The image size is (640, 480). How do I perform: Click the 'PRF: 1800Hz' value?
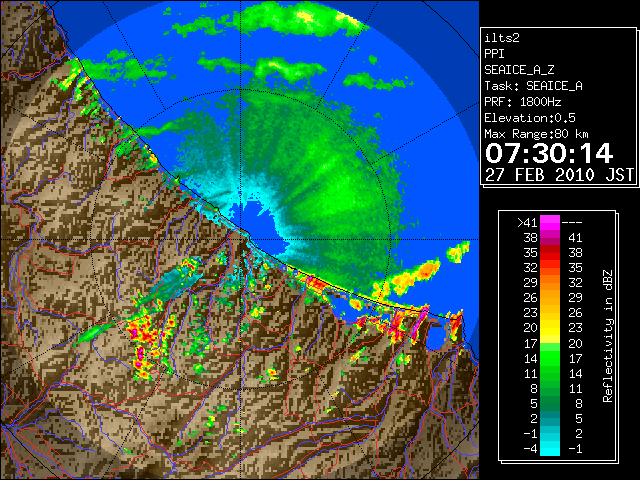523,102
